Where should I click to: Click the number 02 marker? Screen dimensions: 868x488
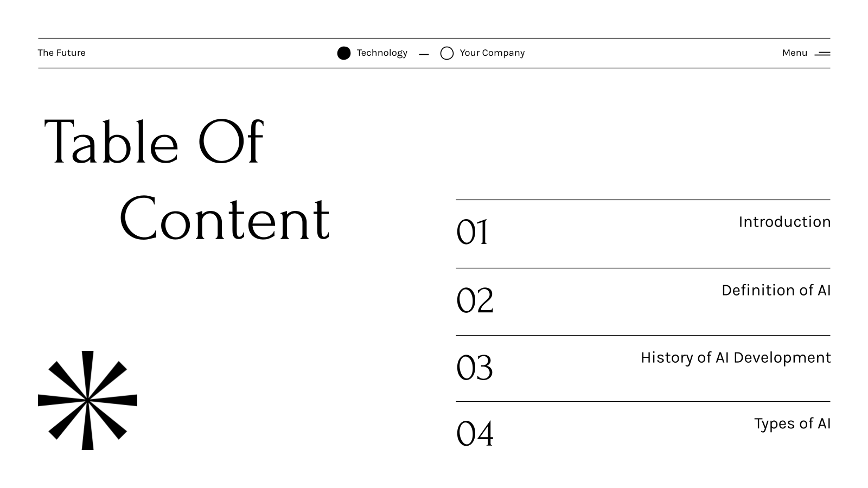coord(475,300)
